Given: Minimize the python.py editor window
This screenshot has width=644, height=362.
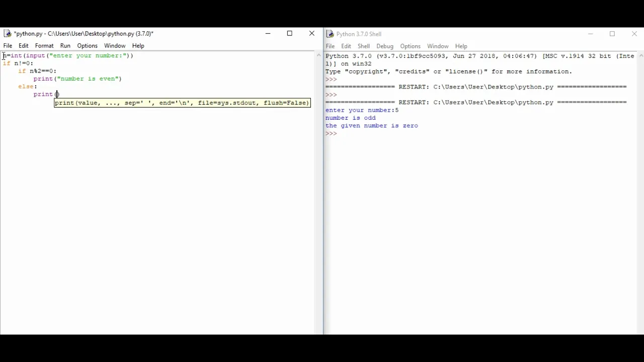Looking at the screenshot, I should (x=268, y=34).
